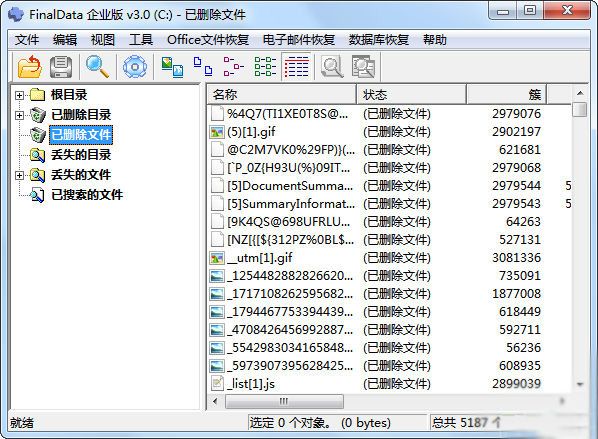Image resolution: width=598 pixels, height=439 pixels.
Task: Open the 帮助 menu
Action: (x=435, y=40)
